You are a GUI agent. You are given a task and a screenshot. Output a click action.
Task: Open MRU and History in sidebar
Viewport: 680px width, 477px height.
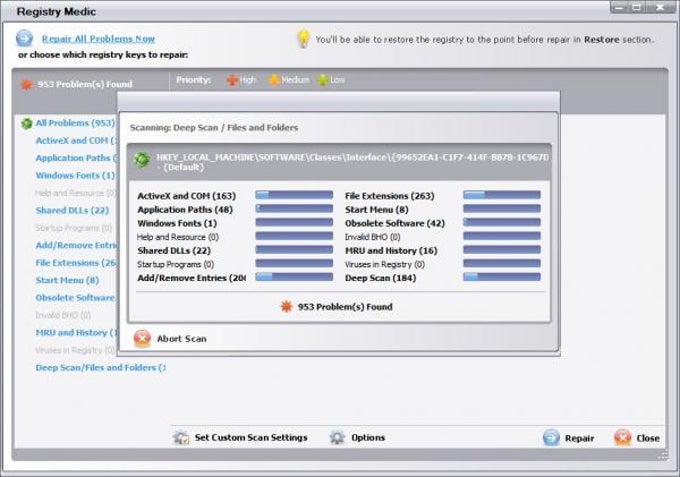tap(76, 333)
